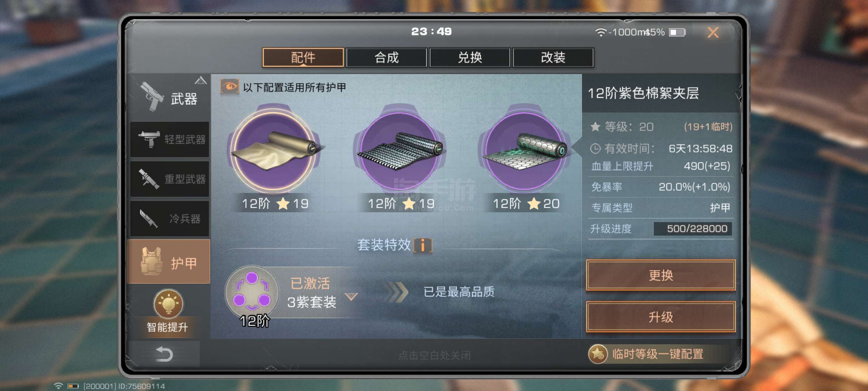Click the 升级 button
The height and width of the screenshot is (391, 868).
click(660, 317)
